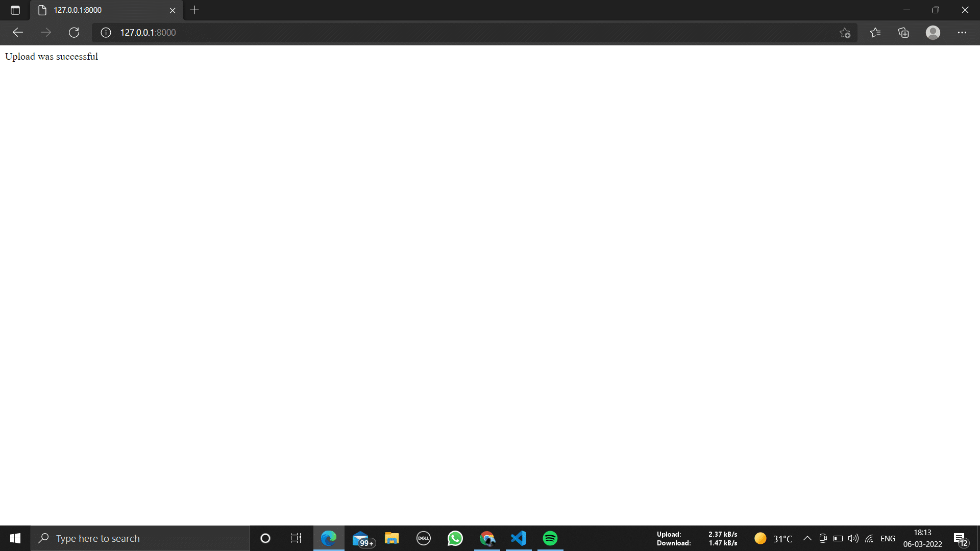This screenshot has height=551, width=980.
Task: Open the Favorites list icon
Action: coord(875,33)
